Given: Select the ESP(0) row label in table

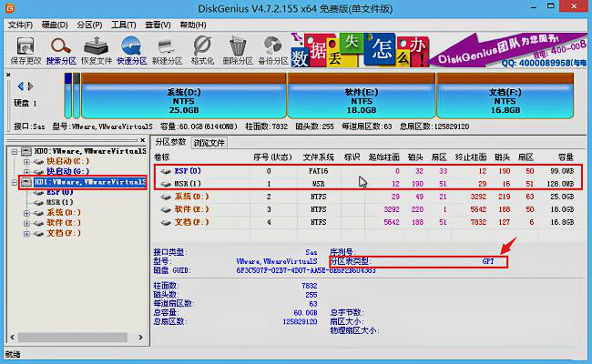Looking at the screenshot, I should [188, 171].
